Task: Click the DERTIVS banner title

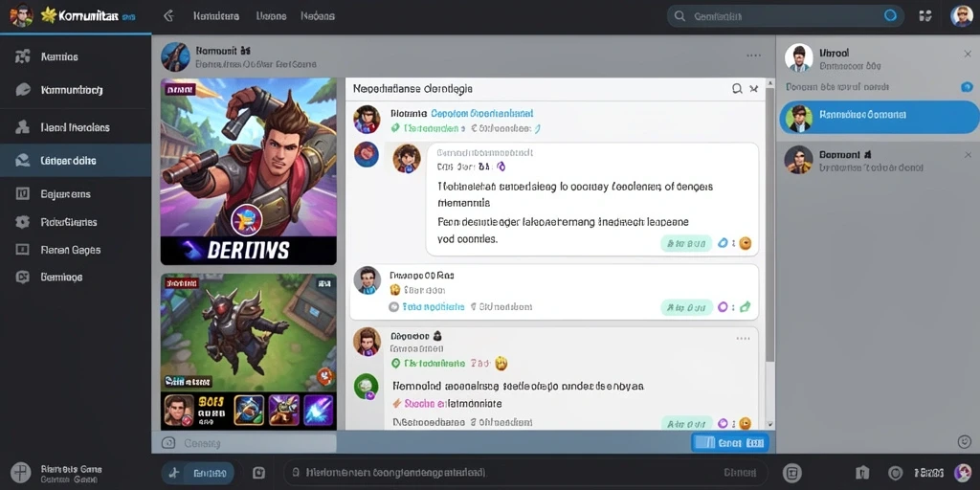Action: 248,251
